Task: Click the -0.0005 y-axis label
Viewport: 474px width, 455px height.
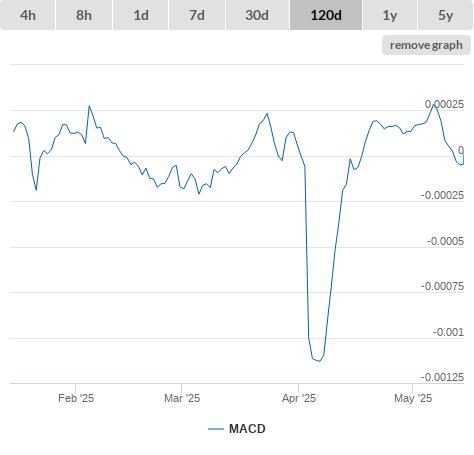Action: 445,241
